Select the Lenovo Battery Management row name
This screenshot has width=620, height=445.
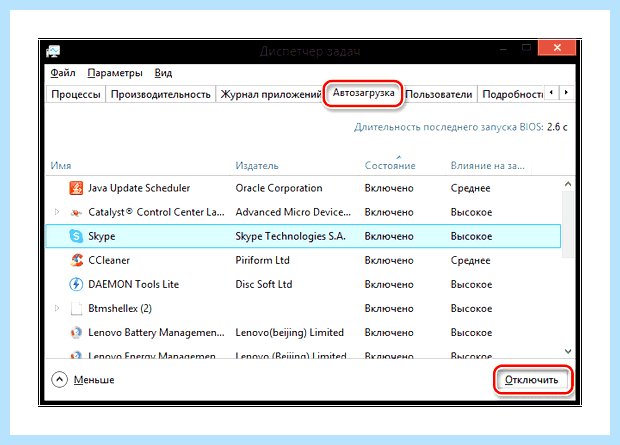click(156, 333)
